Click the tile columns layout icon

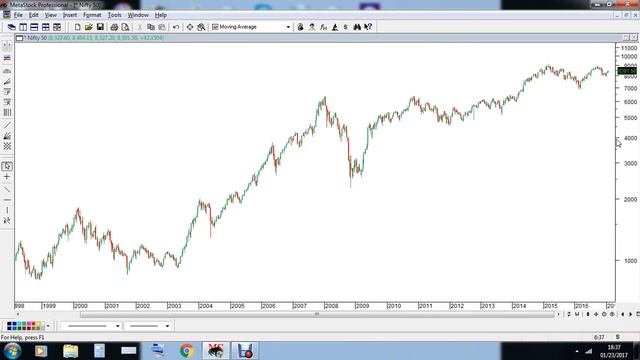23,27
